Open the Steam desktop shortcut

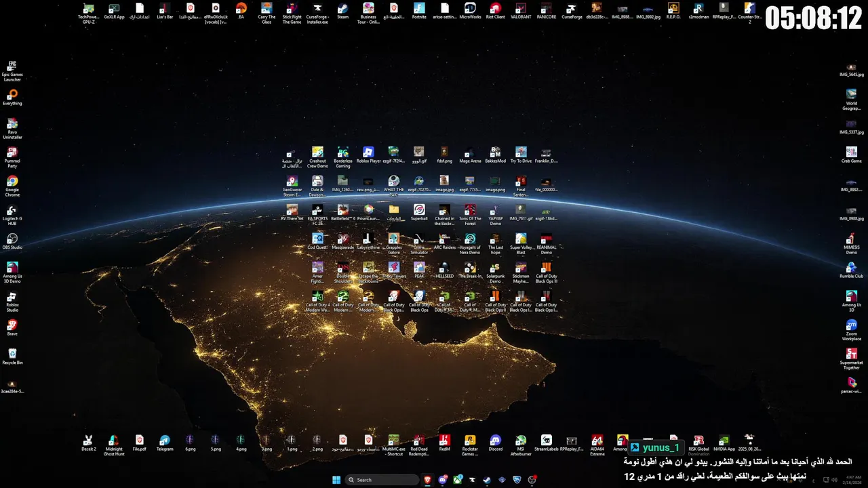coord(342,12)
